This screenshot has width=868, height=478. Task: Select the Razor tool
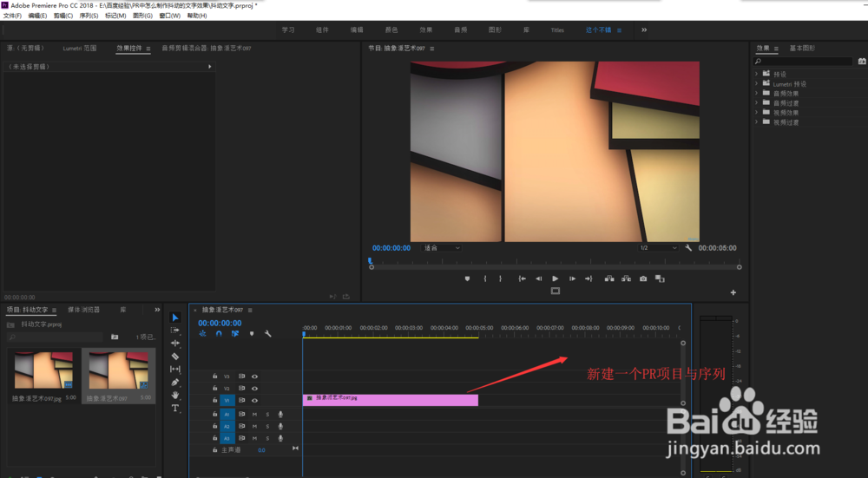(x=175, y=357)
